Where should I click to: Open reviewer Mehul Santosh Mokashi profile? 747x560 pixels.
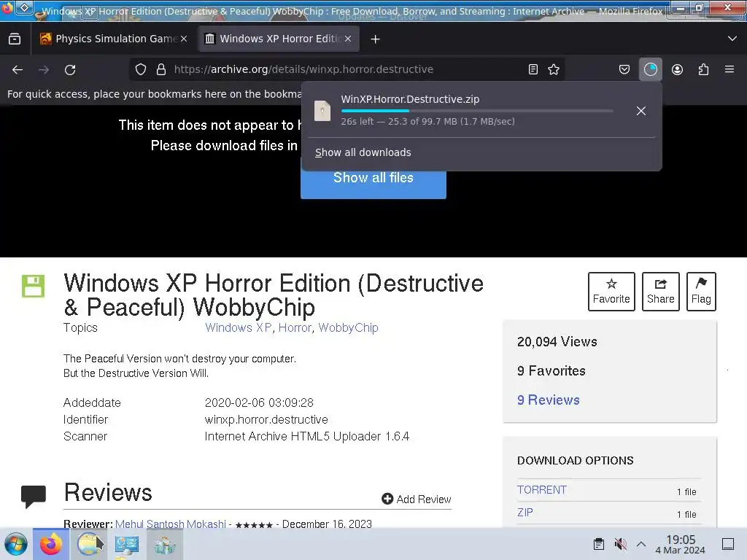pyautogui.click(x=171, y=524)
